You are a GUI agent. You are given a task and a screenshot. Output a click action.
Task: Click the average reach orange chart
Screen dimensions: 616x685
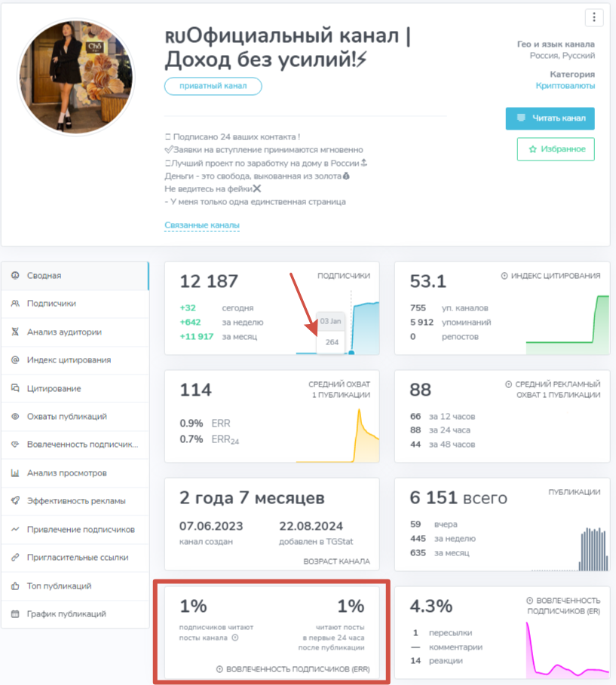pyautogui.click(x=338, y=435)
